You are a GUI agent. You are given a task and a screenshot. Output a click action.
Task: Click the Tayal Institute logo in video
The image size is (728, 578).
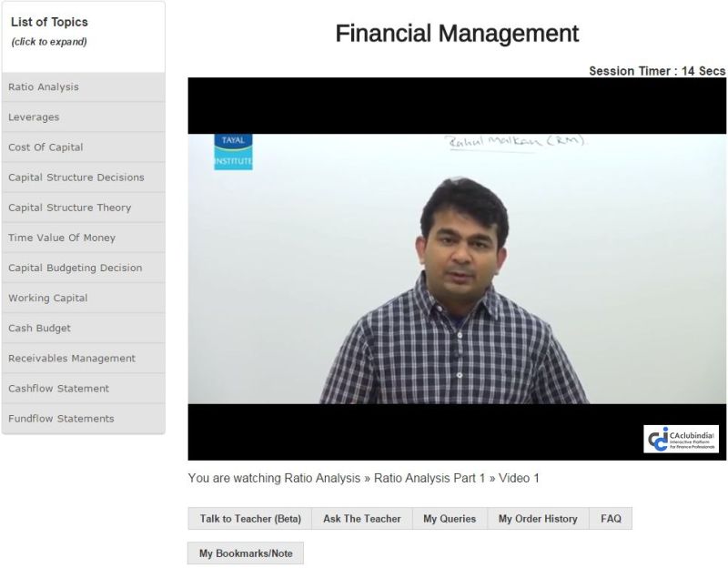click(x=233, y=152)
